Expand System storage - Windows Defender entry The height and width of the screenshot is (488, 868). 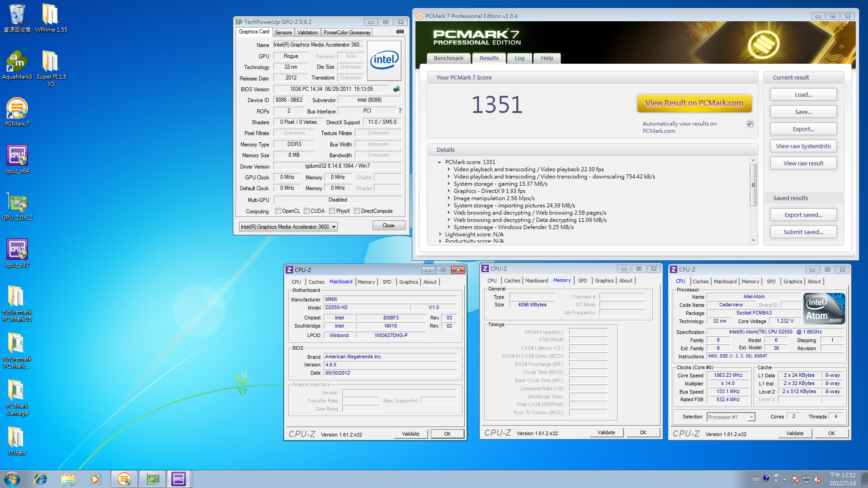point(449,227)
